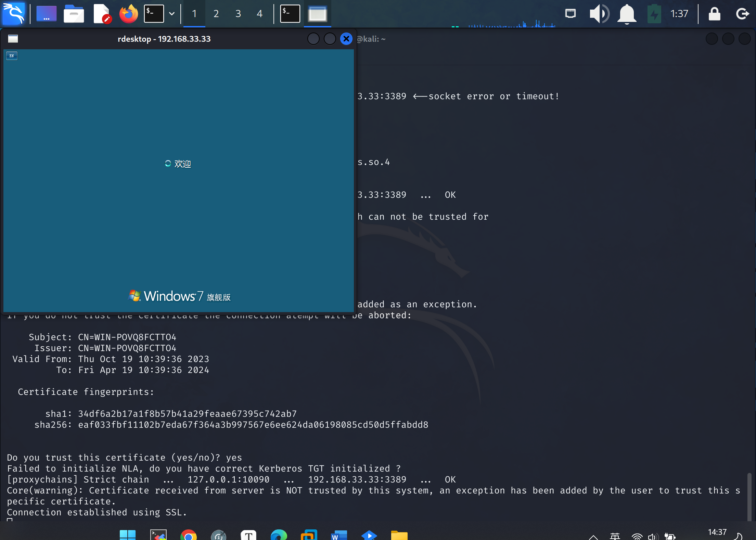Open the host Wi-Fi tray icon
The image size is (756, 540).
637,537
